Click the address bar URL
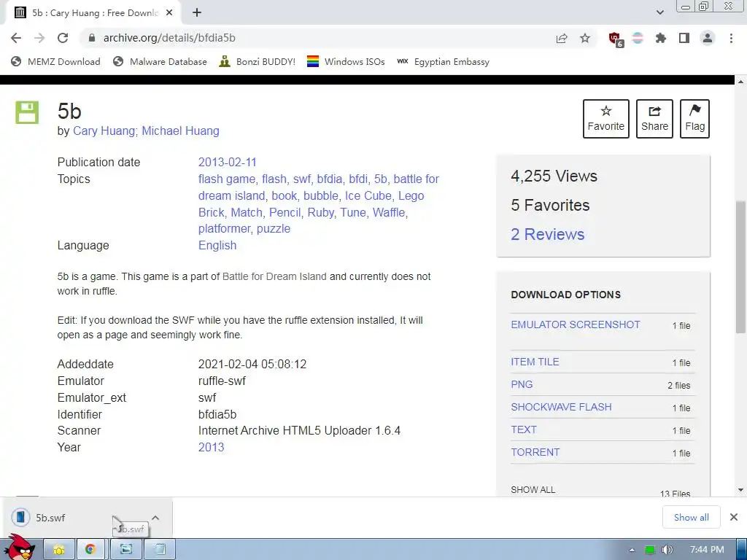The height and width of the screenshot is (560, 747). (x=169, y=38)
